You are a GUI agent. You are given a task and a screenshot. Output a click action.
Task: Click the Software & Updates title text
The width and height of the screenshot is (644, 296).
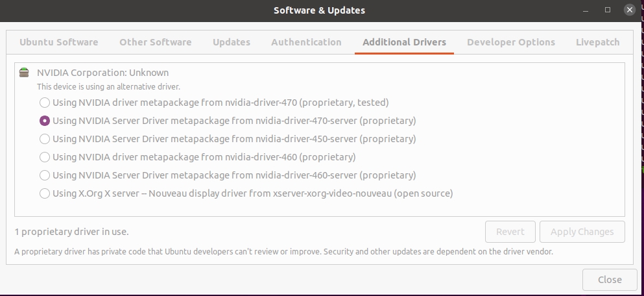click(x=319, y=10)
